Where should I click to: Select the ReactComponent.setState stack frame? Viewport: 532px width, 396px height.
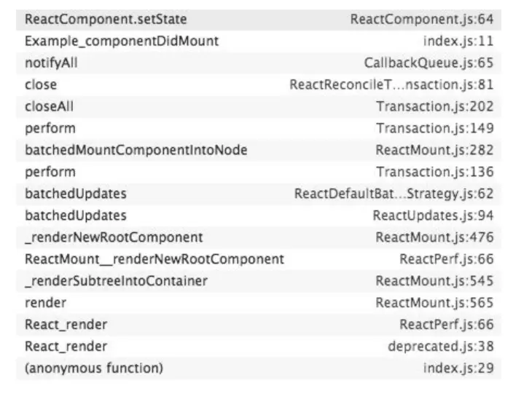[259, 20]
